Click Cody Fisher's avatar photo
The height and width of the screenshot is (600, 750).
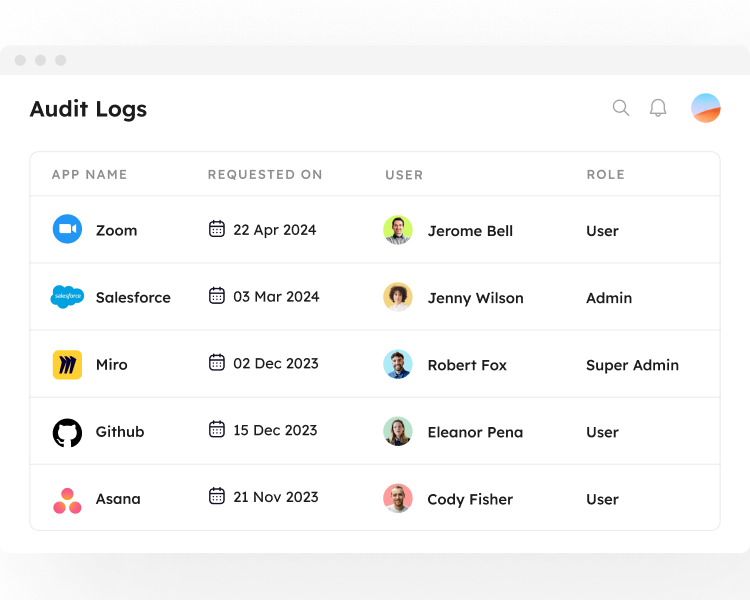point(398,498)
